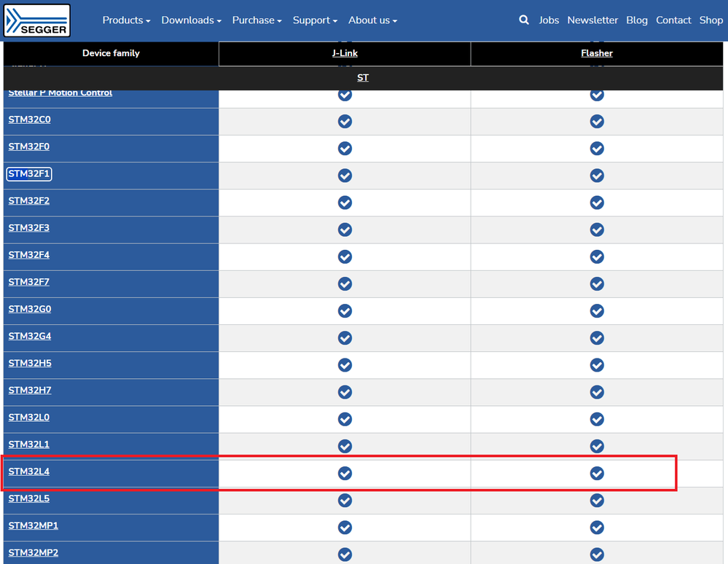Open the STM32F3 device family

[x=29, y=228]
